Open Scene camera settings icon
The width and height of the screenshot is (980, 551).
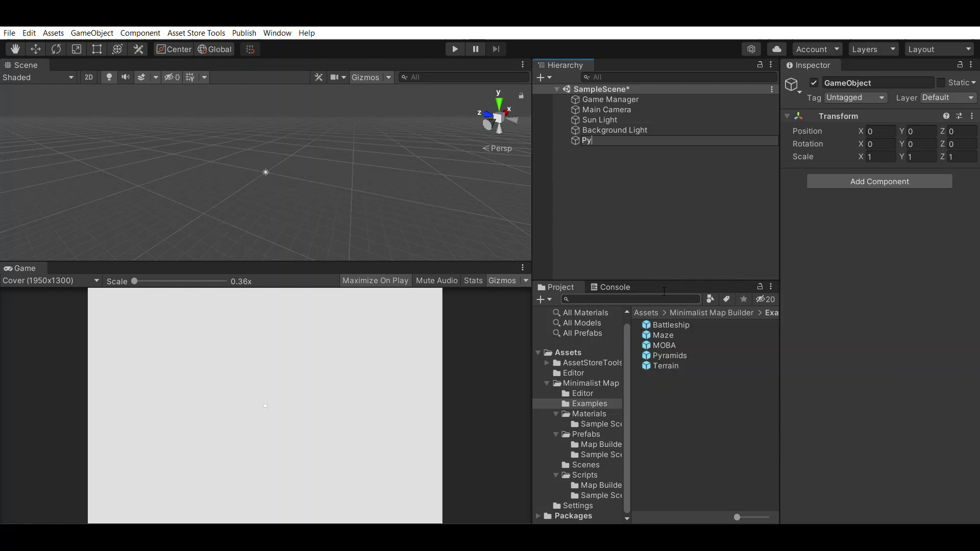(334, 77)
